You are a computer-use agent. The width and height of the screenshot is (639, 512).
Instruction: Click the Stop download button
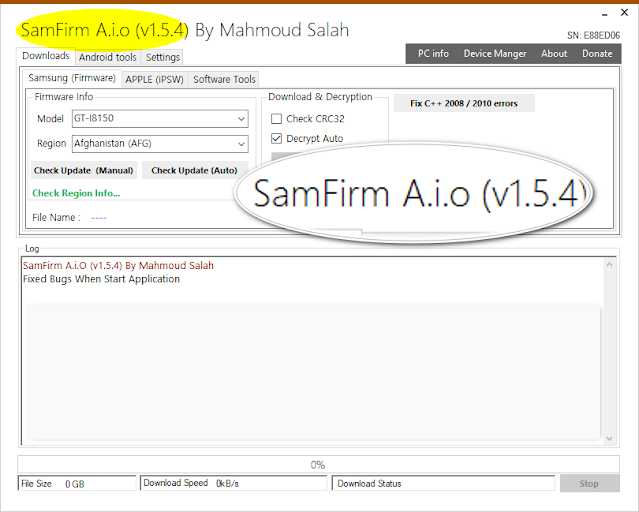tap(589, 483)
